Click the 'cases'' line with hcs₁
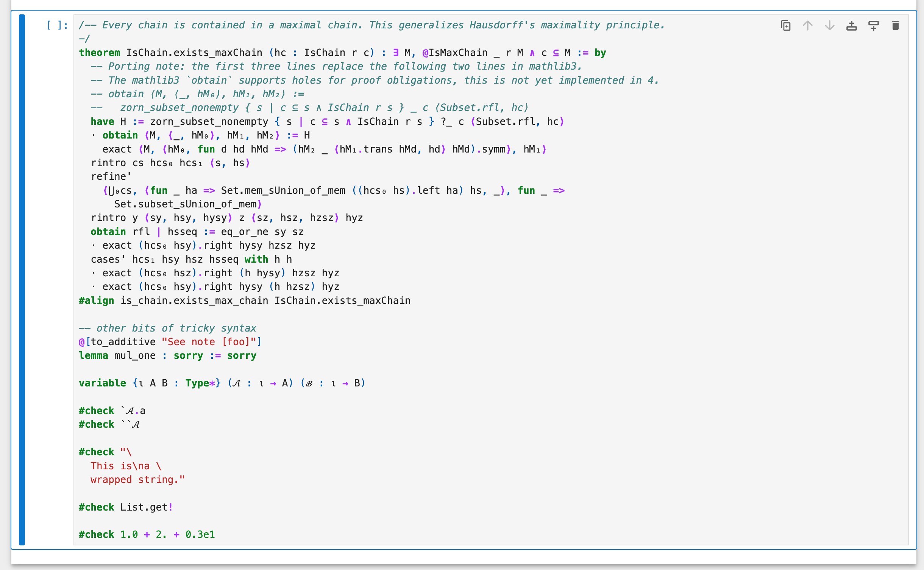 pos(191,259)
